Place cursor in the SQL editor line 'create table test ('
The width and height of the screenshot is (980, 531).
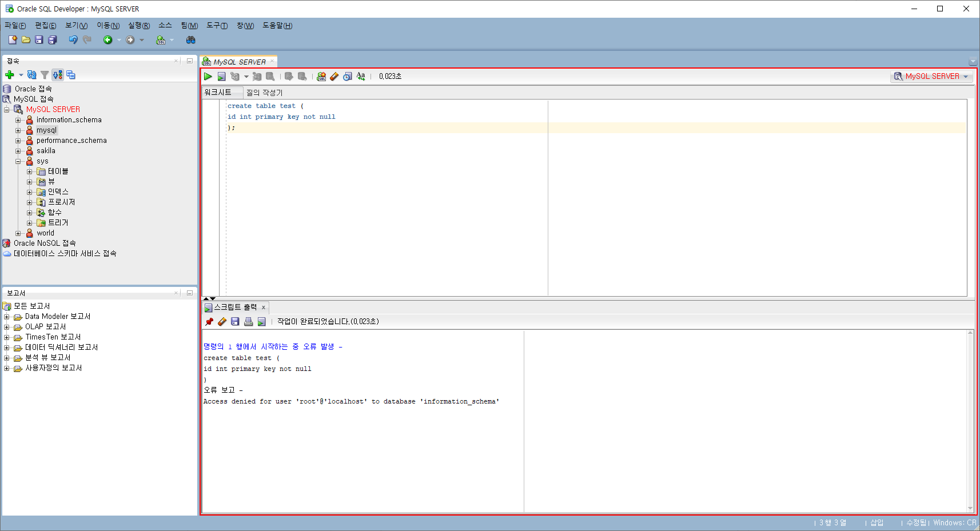click(265, 106)
